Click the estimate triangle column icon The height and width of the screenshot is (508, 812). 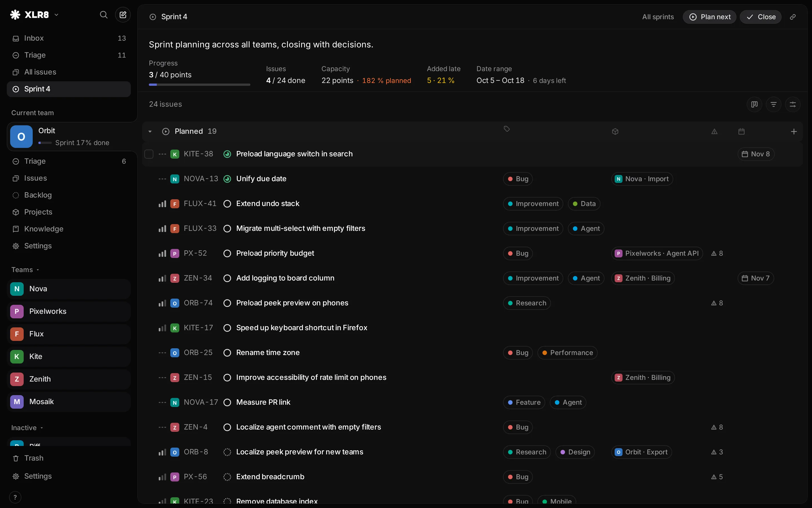pyautogui.click(x=714, y=131)
